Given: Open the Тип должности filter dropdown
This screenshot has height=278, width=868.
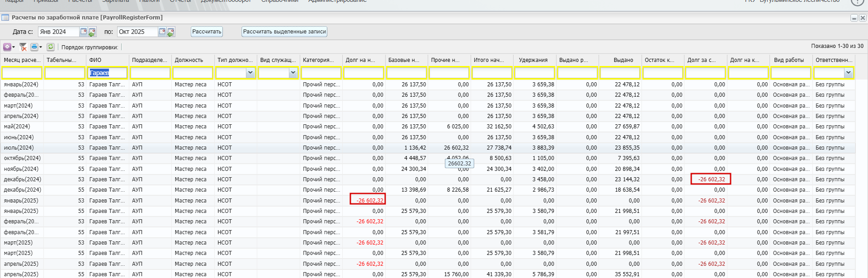Looking at the screenshot, I should [x=250, y=73].
